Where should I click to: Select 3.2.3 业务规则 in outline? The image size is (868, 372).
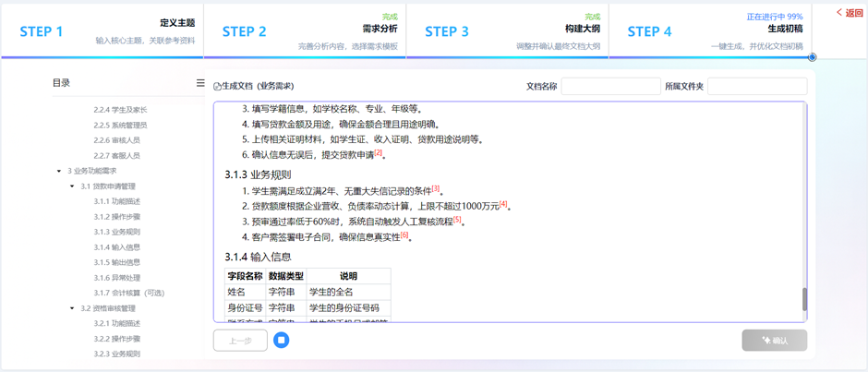coord(116,354)
